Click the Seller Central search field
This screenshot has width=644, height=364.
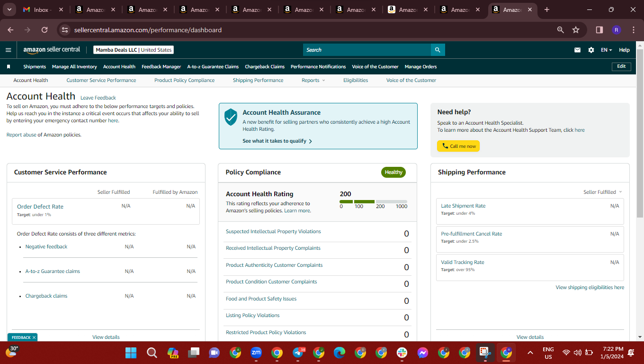coord(367,50)
